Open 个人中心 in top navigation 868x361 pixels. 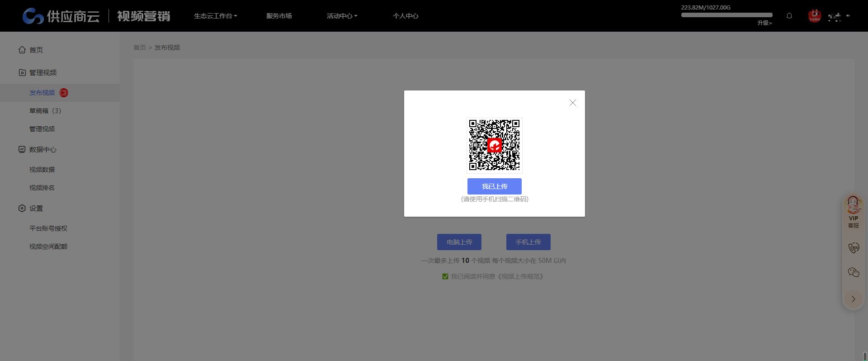pyautogui.click(x=406, y=16)
